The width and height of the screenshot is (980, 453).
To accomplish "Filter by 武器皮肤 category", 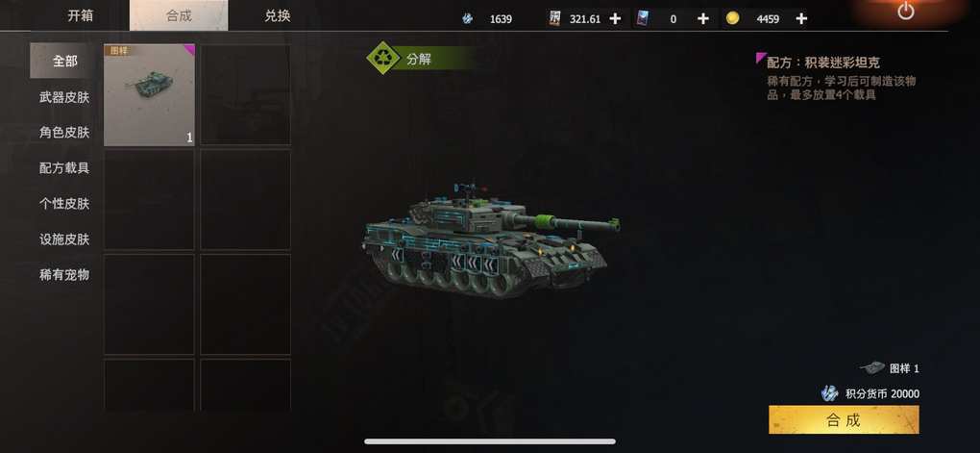I will click(x=64, y=97).
